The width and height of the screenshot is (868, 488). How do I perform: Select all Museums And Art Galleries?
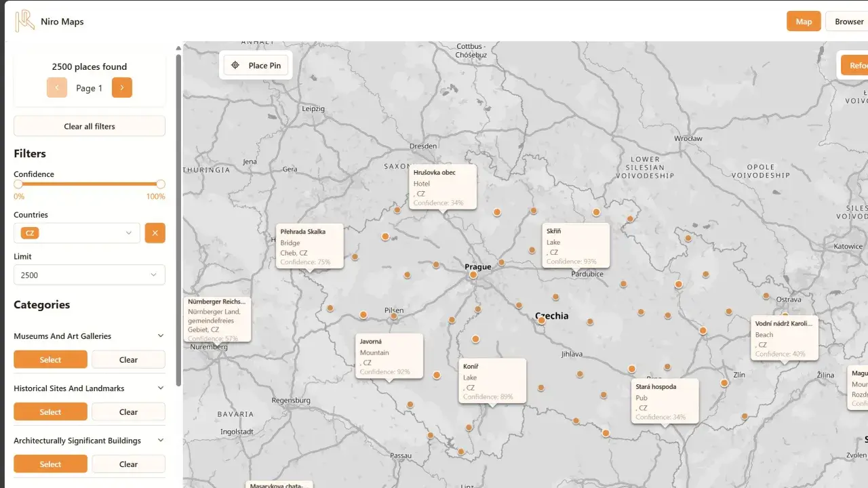click(50, 359)
